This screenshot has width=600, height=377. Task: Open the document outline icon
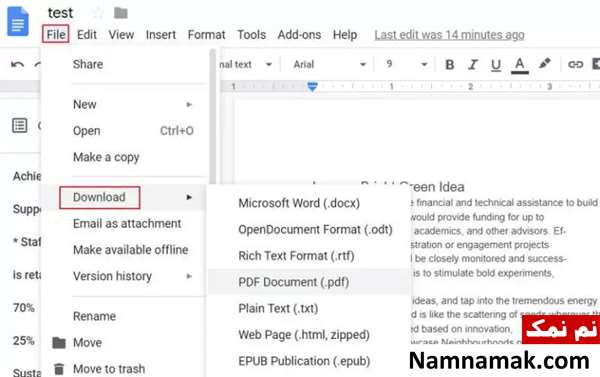click(20, 125)
